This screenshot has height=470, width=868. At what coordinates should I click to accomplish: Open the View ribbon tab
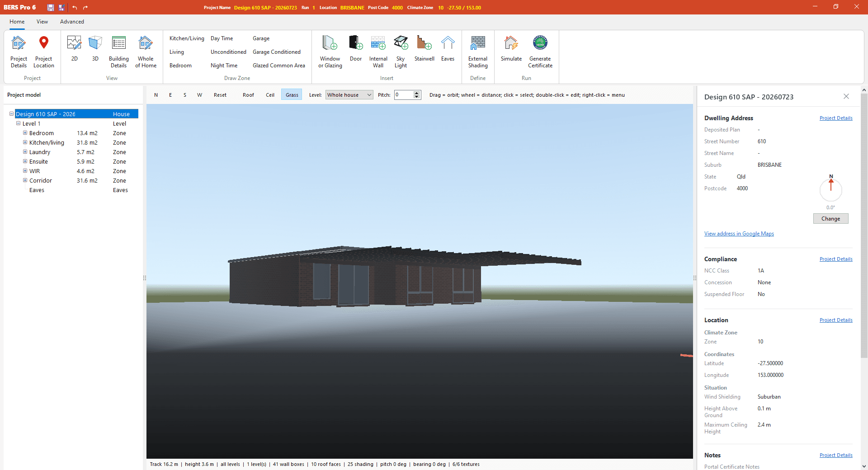tap(42, 22)
